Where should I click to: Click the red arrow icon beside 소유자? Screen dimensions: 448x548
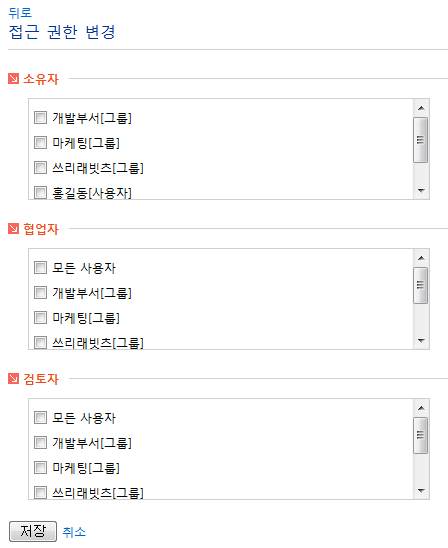[x=13, y=79]
